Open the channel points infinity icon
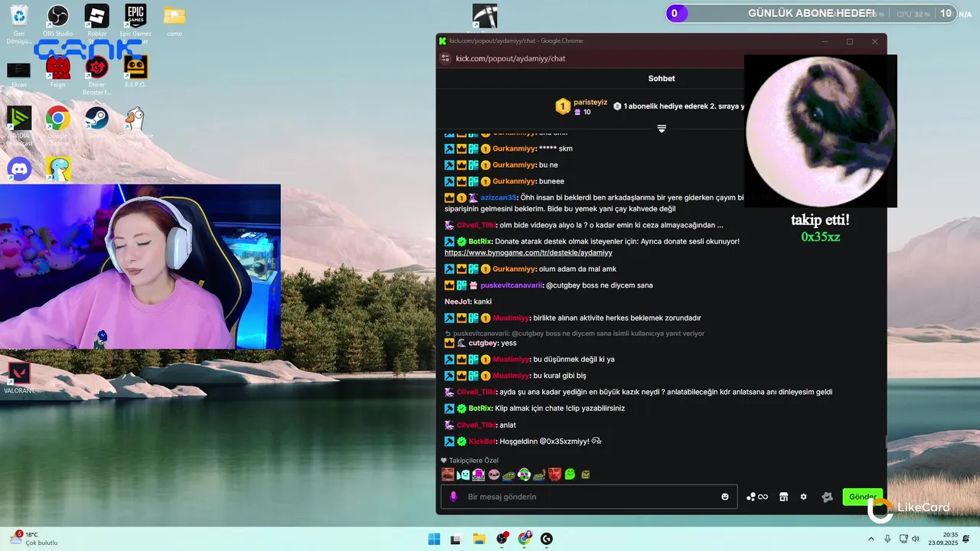This screenshot has height=551, width=980. [x=757, y=497]
